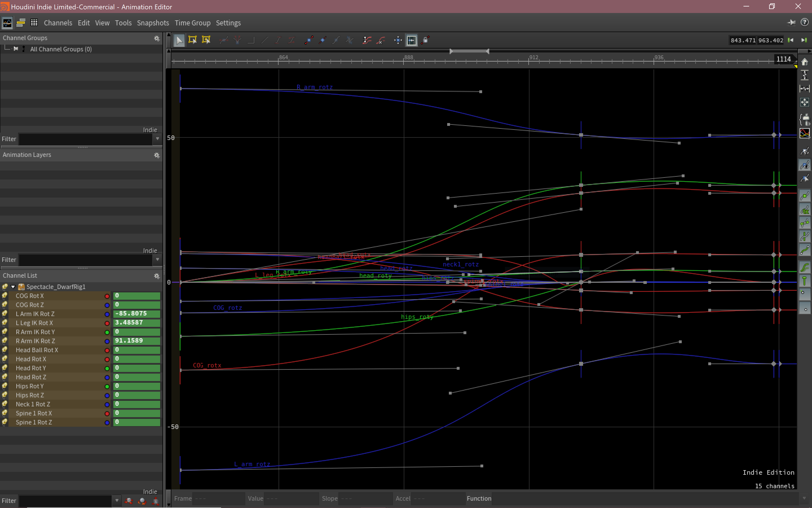Toggle the curve with eye visibility icon

[x=805, y=165]
